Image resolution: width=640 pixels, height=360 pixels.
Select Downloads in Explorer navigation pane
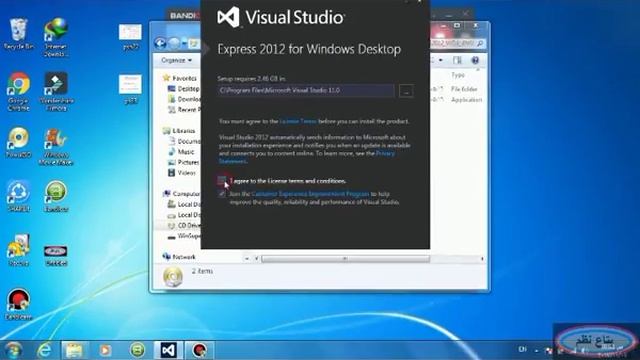coord(184,99)
